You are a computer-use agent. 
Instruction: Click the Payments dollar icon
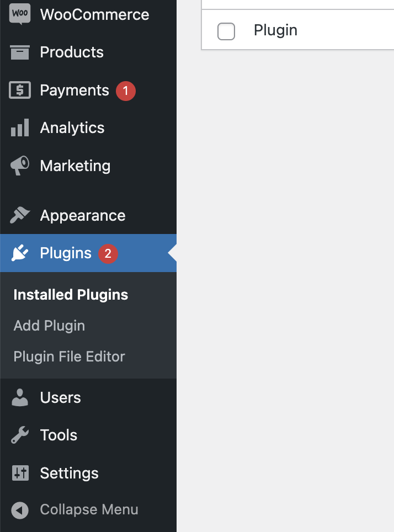[19, 90]
